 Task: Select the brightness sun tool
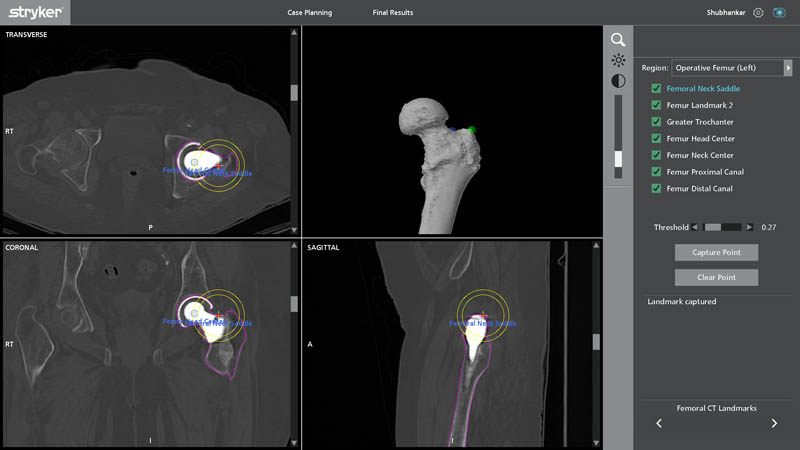click(x=618, y=60)
